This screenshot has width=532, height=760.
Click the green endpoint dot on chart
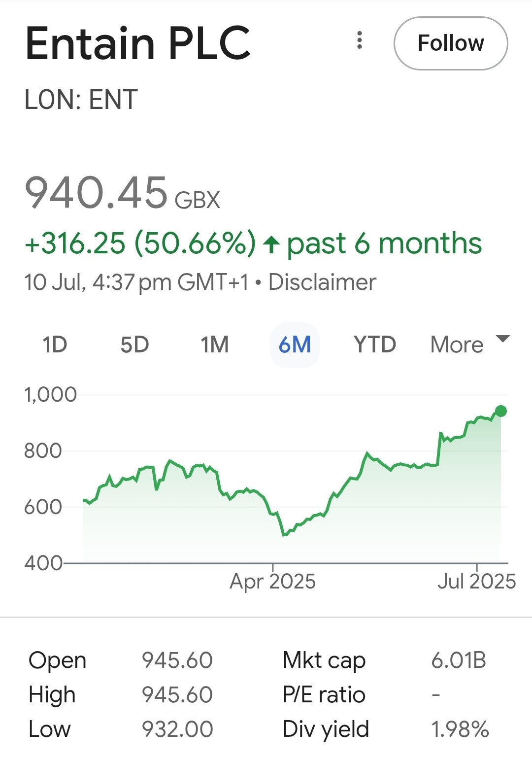tap(501, 411)
